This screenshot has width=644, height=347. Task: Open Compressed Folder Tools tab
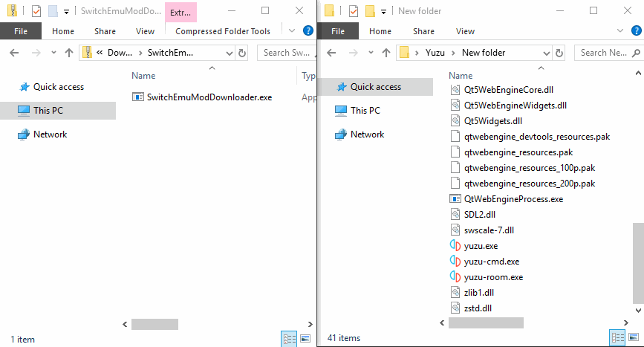tap(223, 31)
